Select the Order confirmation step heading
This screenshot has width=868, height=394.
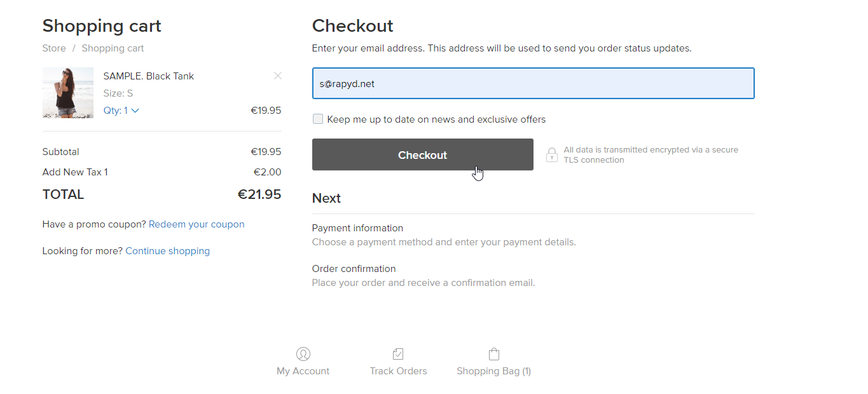pyautogui.click(x=354, y=269)
